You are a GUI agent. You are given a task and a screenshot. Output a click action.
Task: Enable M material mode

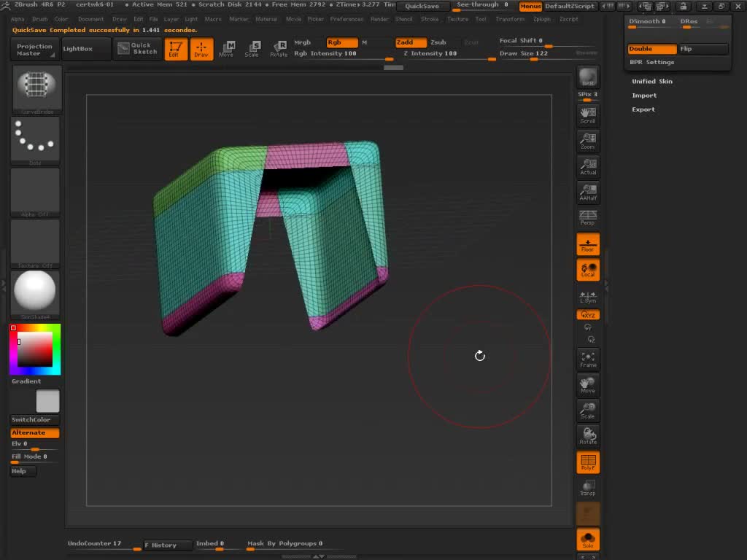pyautogui.click(x=365, y=42)
